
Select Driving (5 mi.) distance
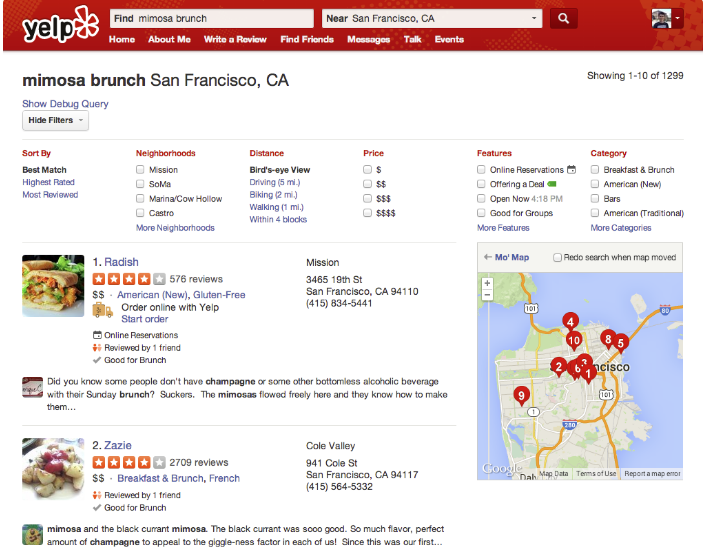[275, 182]
